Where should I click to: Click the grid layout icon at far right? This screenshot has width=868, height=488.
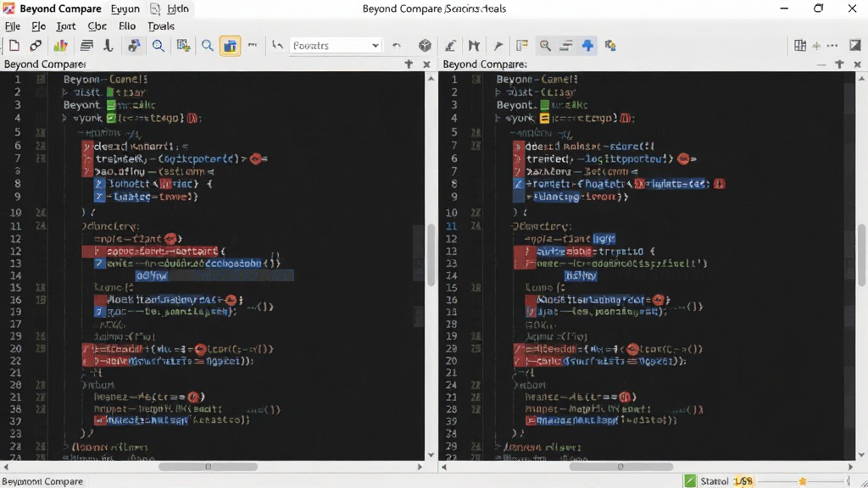[800, 46]
